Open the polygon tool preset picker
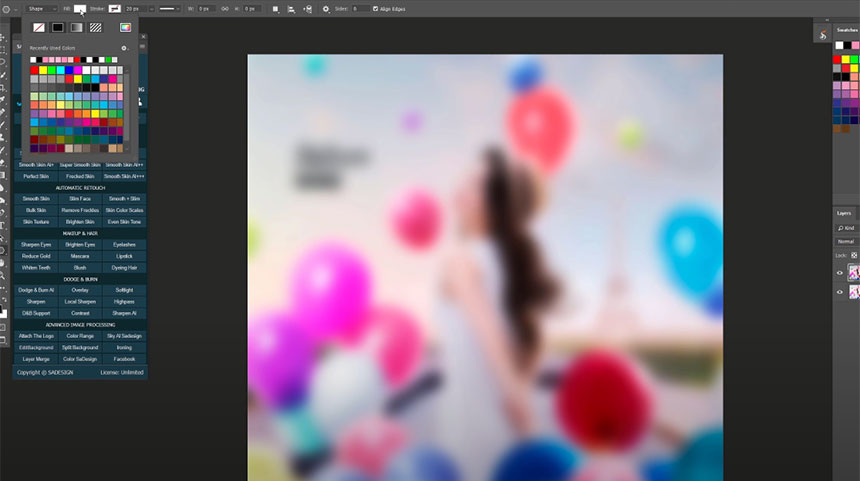The height and width of the screenshot is (481, 860). 9,9
